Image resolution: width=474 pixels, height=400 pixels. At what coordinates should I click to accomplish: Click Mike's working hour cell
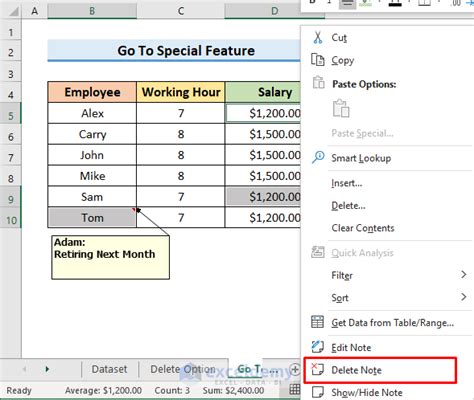coord(181,176)
